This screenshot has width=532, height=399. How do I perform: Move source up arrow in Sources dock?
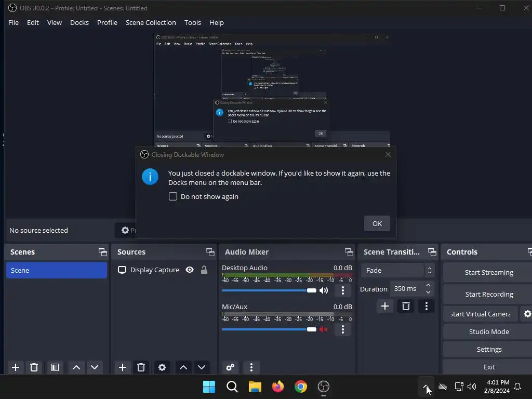[183, 367]
